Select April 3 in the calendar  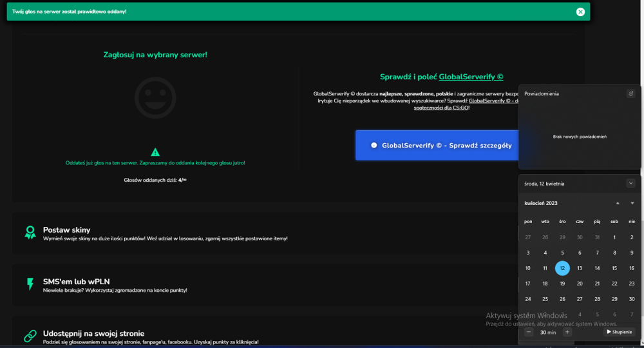(528, 253)
